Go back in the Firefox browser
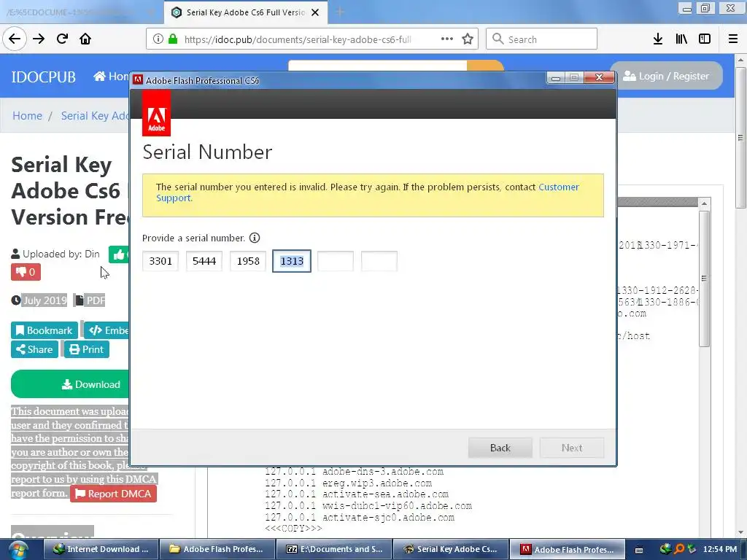Viewport: 747px width, 560px height. click(x=15, y=39)
